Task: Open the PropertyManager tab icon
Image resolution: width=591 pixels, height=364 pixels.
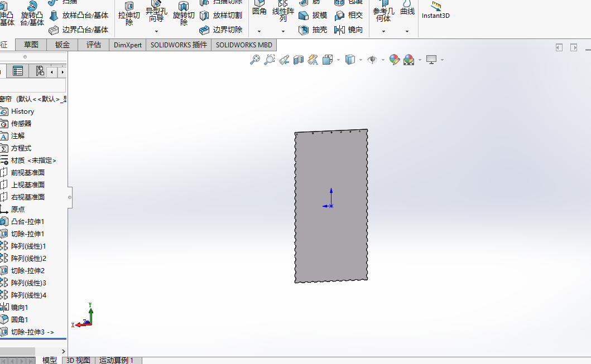Action: coord(18,71)
